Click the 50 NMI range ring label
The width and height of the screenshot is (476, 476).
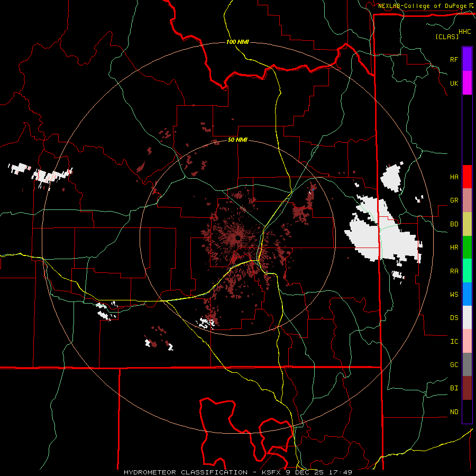click(237, 140)
